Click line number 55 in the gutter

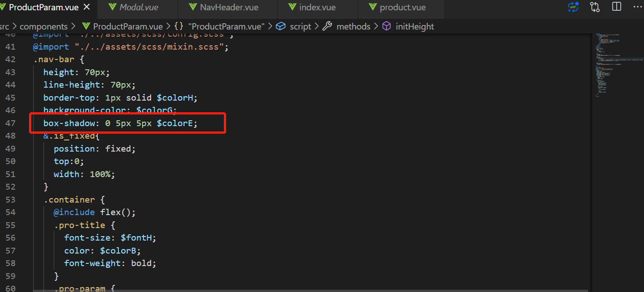(10, 225)
